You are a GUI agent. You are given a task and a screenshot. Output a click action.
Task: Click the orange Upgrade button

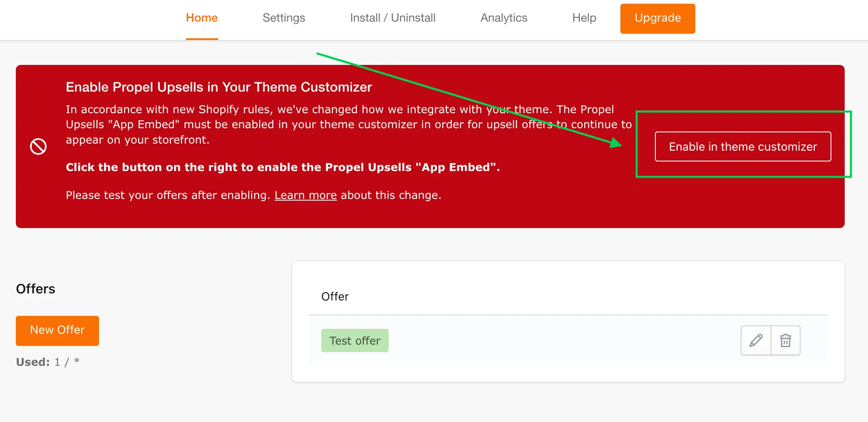pos(657,18)
